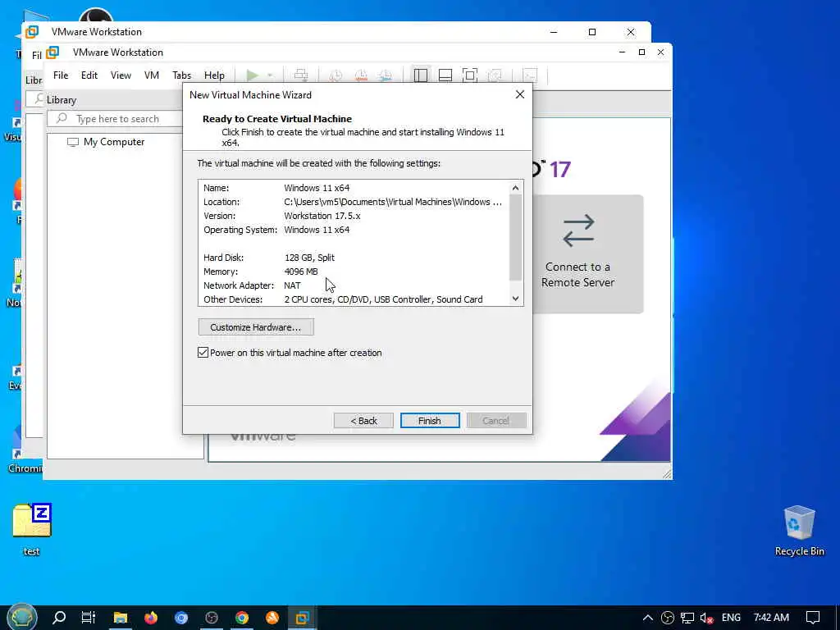Open the Recycle Bin desktop icon

pyautogui.click(x=799, y=531)
